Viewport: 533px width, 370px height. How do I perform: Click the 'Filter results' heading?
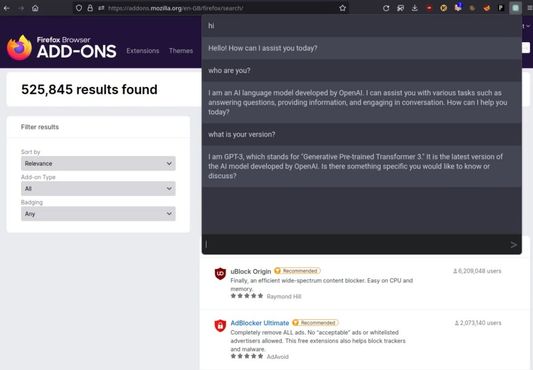point(40,127)
